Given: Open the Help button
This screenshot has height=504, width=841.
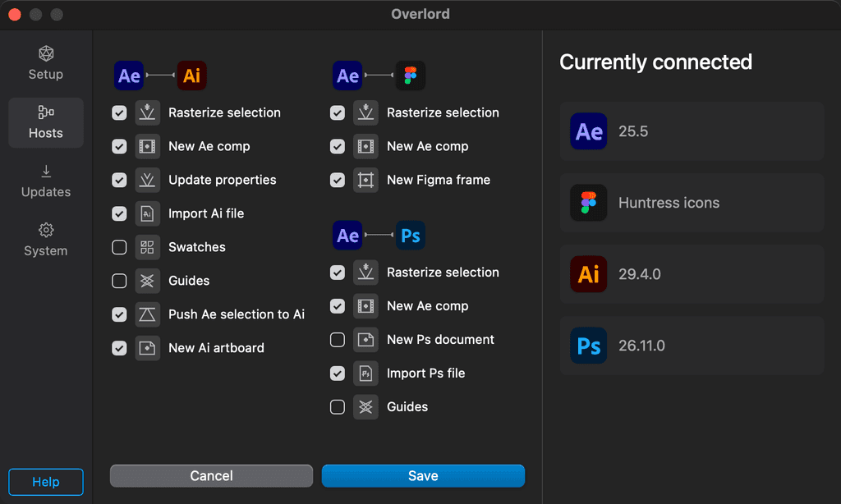Looking at the screenshot, I should pos(46,482).
